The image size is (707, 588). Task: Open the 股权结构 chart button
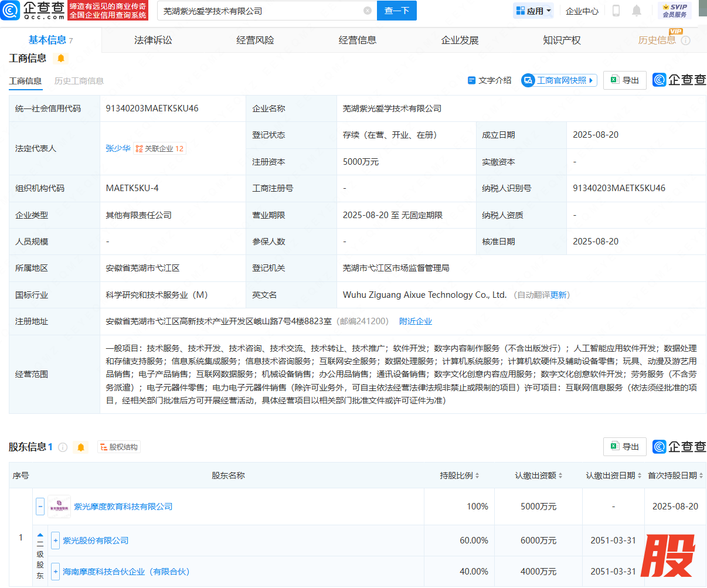click(x=119, y=447)
